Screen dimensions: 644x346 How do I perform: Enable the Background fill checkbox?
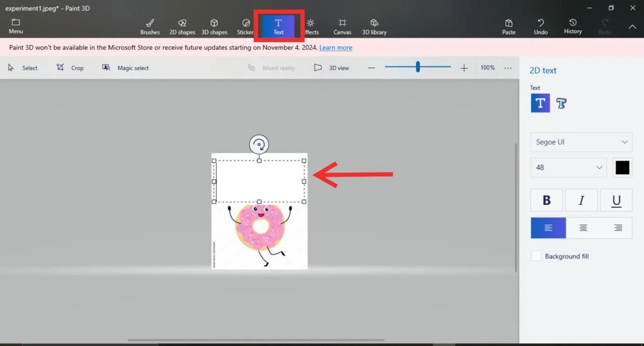536,256
